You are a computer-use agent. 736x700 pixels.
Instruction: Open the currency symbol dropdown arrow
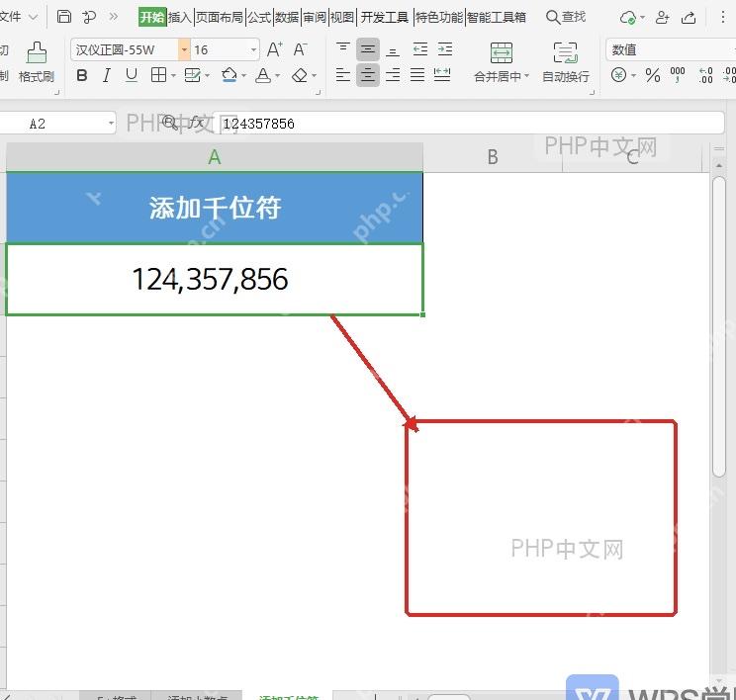tap(634, 75)
